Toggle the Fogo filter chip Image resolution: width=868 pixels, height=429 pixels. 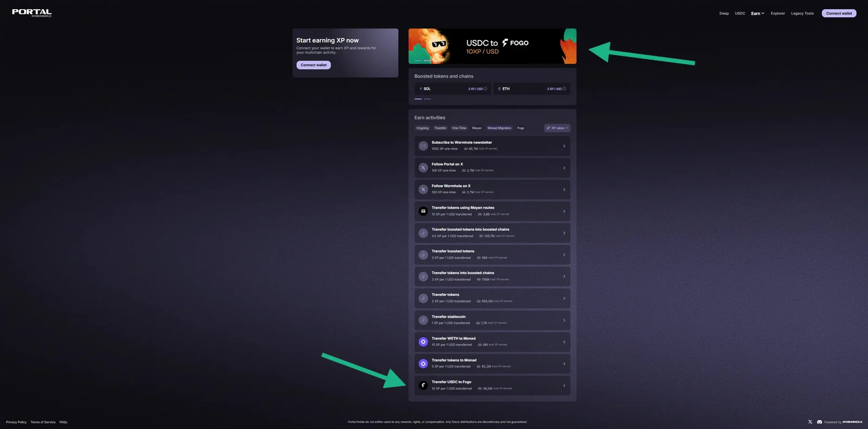tap(521, 128)
